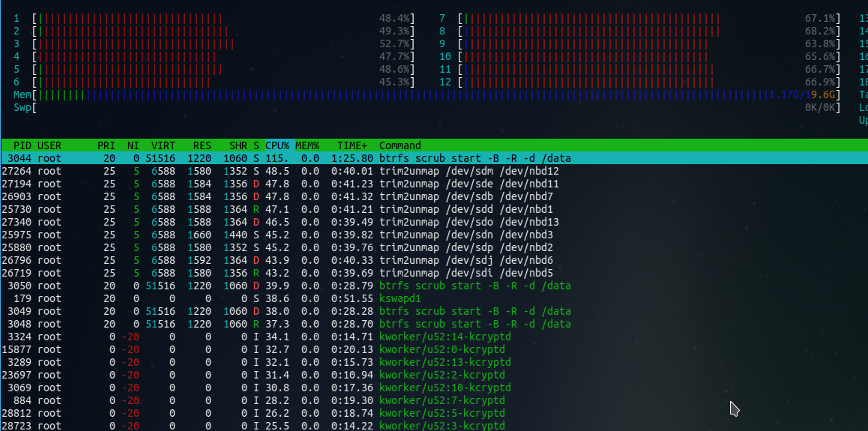Click the MEM% column header

308,145
